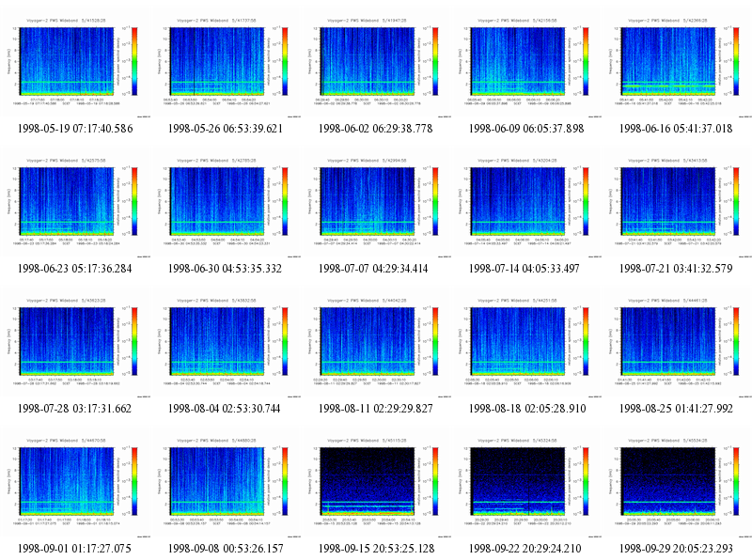Click the caption text "1998-09-29 20:05:23.293"
Image resolution: width=752 pixels, height=560 pixels.
[676, 549]
